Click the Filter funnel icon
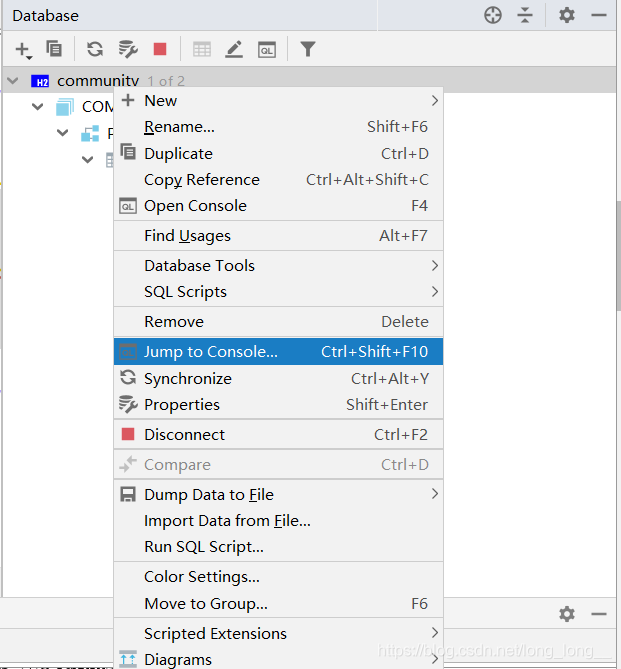Screen dimensions: 621x669 [x=308, y=49]
